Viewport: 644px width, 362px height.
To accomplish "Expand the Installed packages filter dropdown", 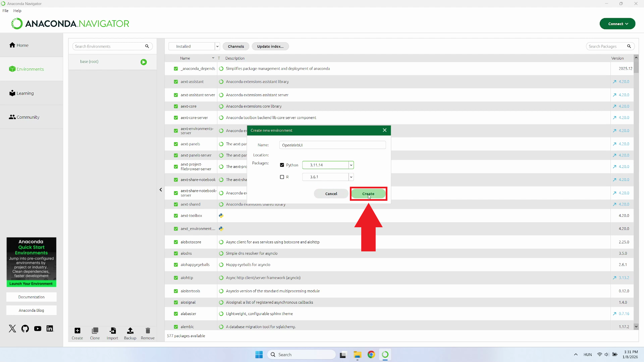I will [217, 47].
